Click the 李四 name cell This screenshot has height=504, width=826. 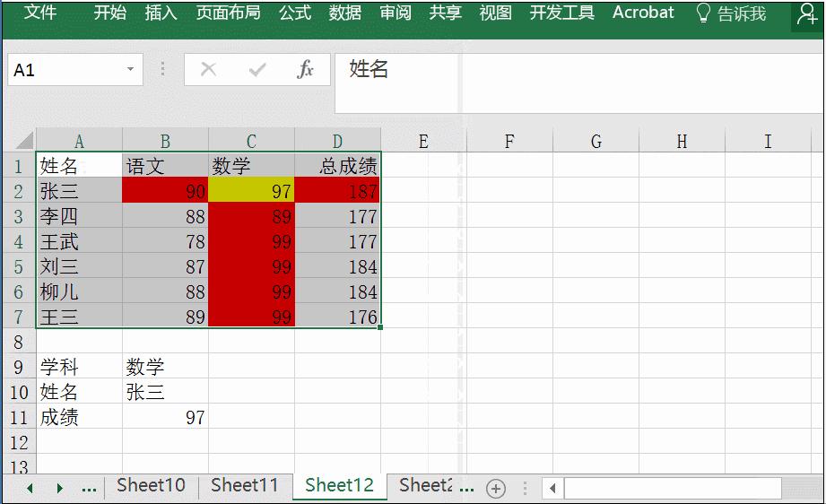pyautogui.click(x=79, y=216)
